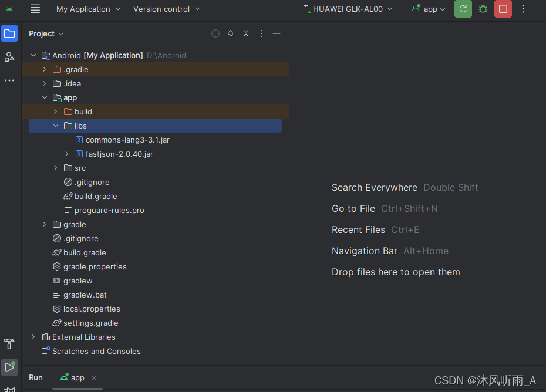Rerun the app with green button
This screenshot has width=546, height=392.
click(463, 9)
